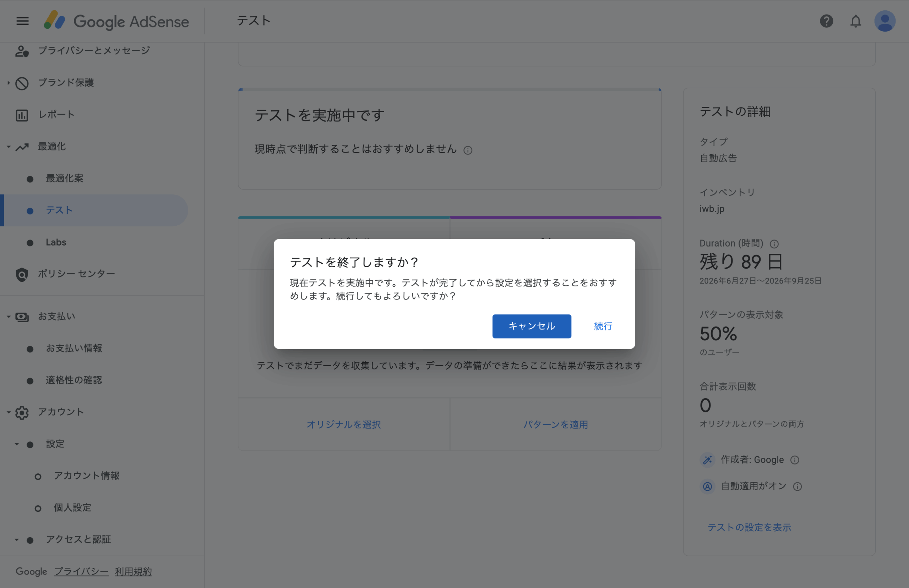Screen dimensions: 909x588
Task: Click the 50% audience share value
Action: [x=718, y=334]
